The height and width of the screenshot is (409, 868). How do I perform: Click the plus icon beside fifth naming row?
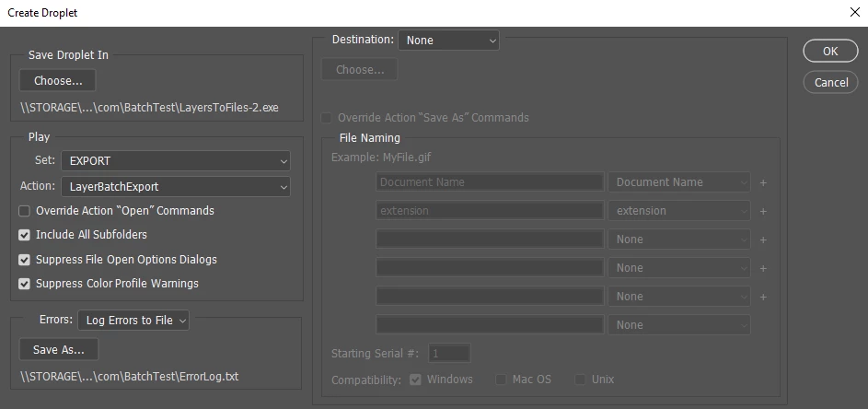(763, 297)
